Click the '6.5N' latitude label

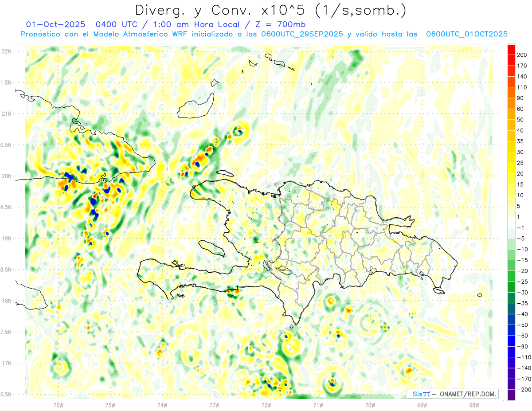pos(7,395)
